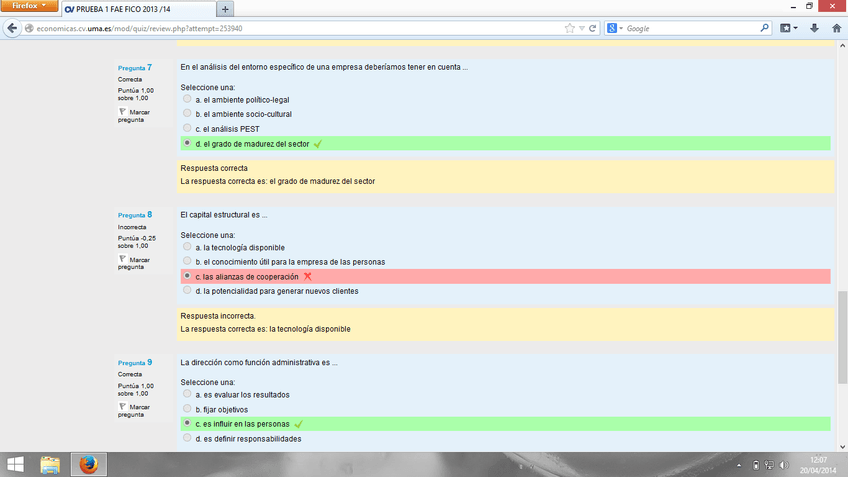848x477 pixels.
Task: Open Firefox from the Windows taskbar
Action: click(x=88, y=464)
